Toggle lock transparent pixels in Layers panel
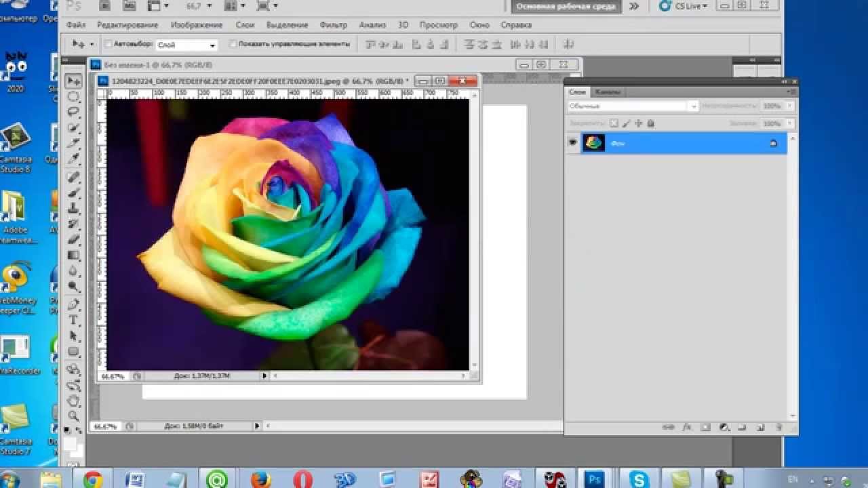The height and width of the screenshot is (488, 868). click(614, 123)
